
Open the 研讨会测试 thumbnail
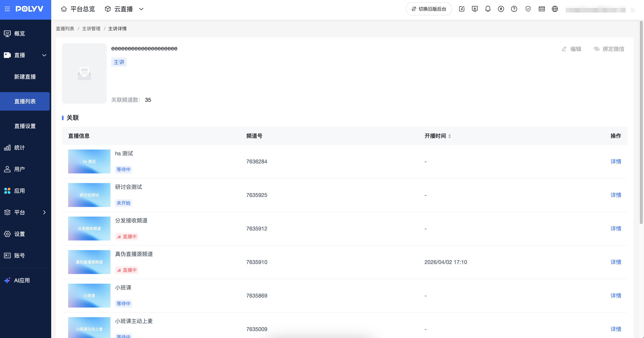[x=89, y=195]
